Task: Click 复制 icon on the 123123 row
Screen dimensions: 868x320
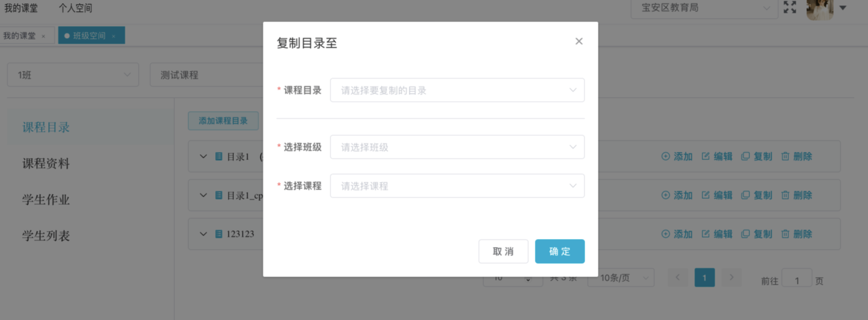Action: pos(756,234)
